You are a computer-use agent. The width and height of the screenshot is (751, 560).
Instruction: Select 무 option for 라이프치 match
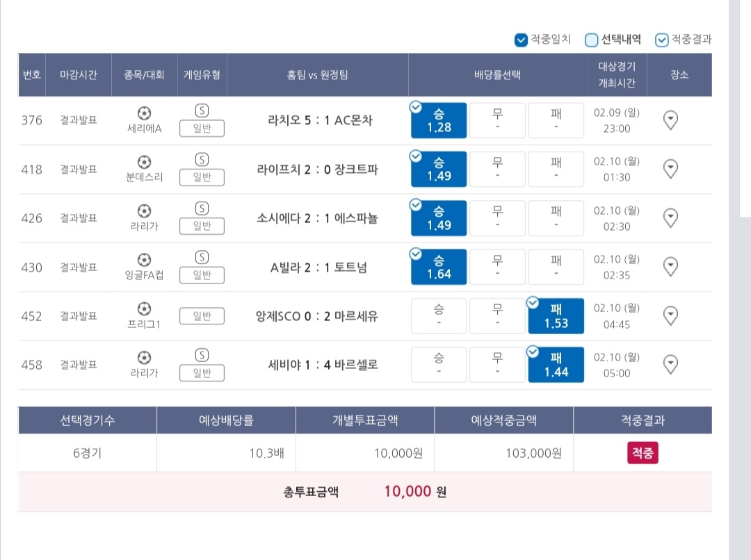(x=498, y=169)
